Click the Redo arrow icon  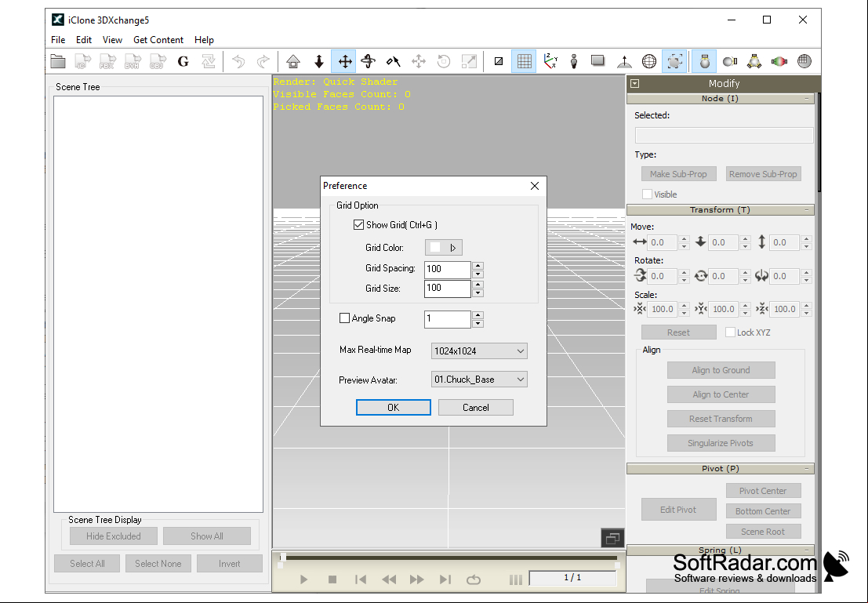263,61
